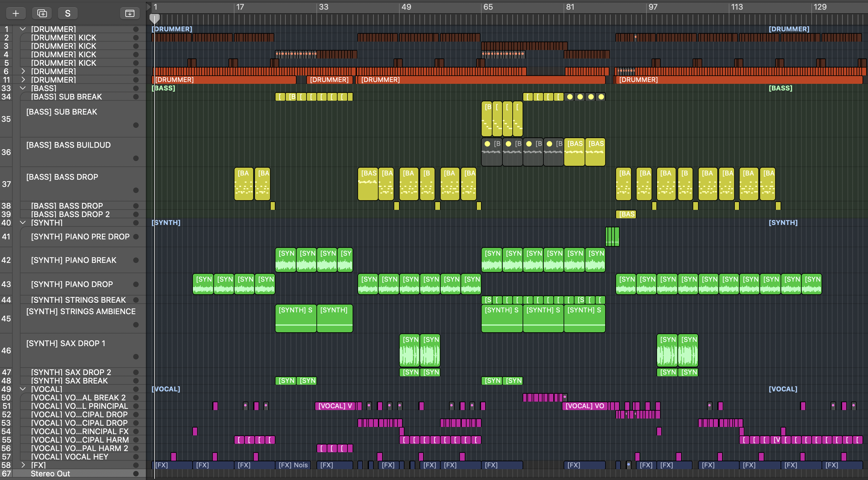Click bar 113 on the ruler
Screen dimensions: 868x480
tap(737, 7)
